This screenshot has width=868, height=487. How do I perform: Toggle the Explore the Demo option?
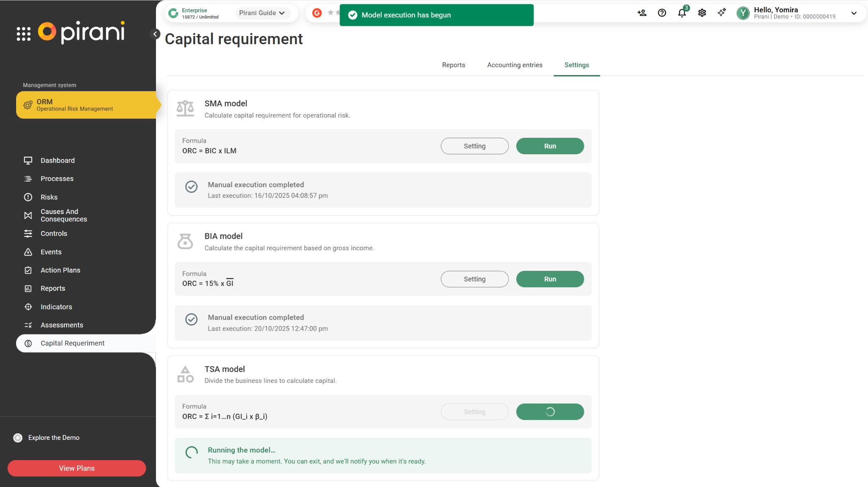click(18, 438)
